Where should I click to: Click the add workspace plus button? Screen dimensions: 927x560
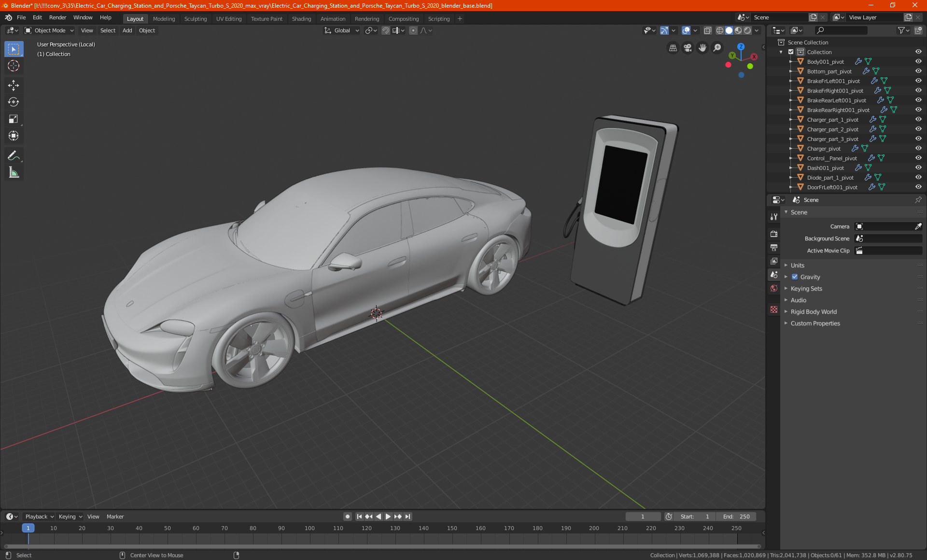460,19
